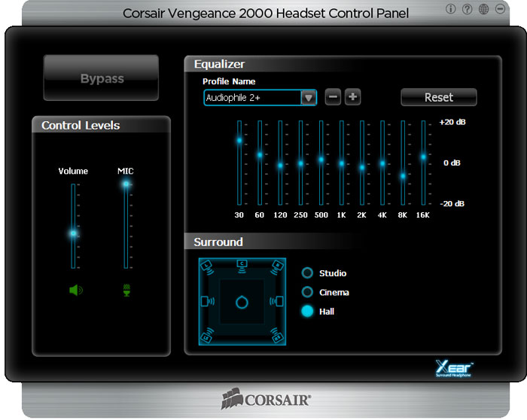Minimize the control panel window

click(x=500, y=9)
